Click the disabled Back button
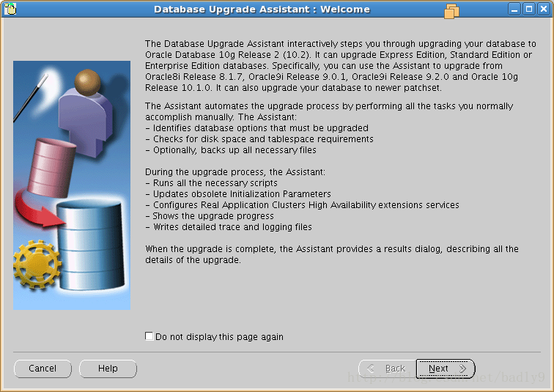 click(388, 369)
